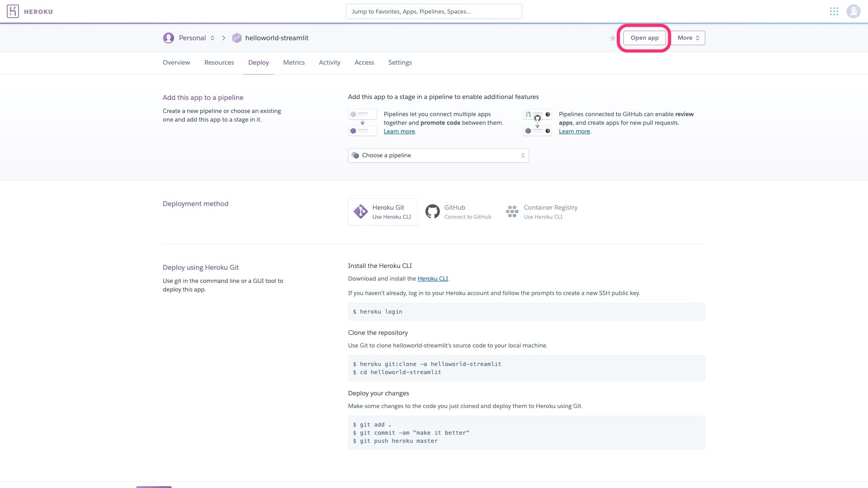Favorite the app with the star icon

(612, 38)
